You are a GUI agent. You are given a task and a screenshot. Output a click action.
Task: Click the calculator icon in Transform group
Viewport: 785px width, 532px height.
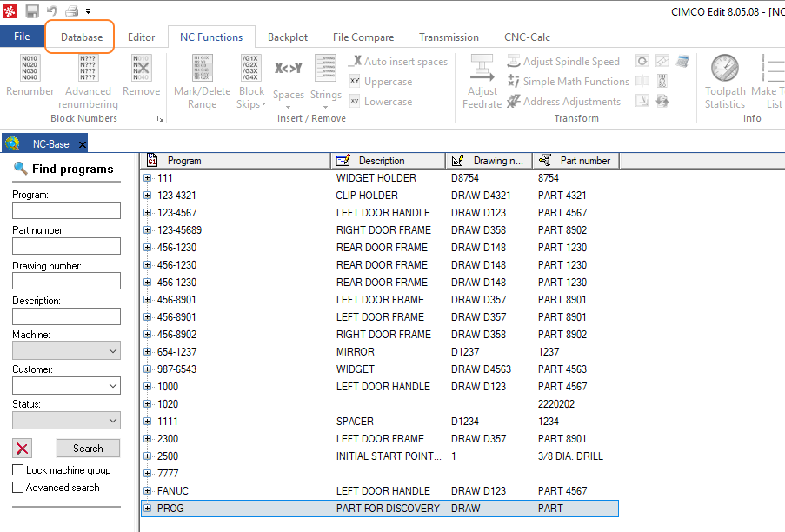(x=682, y=61)
